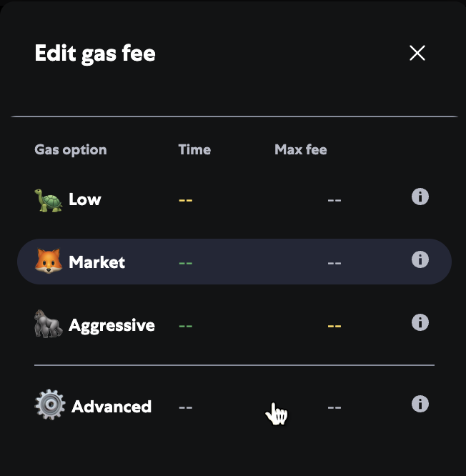466x476 pixels.
Task: Choose the Market gas option label
Action: coord(97,262)
